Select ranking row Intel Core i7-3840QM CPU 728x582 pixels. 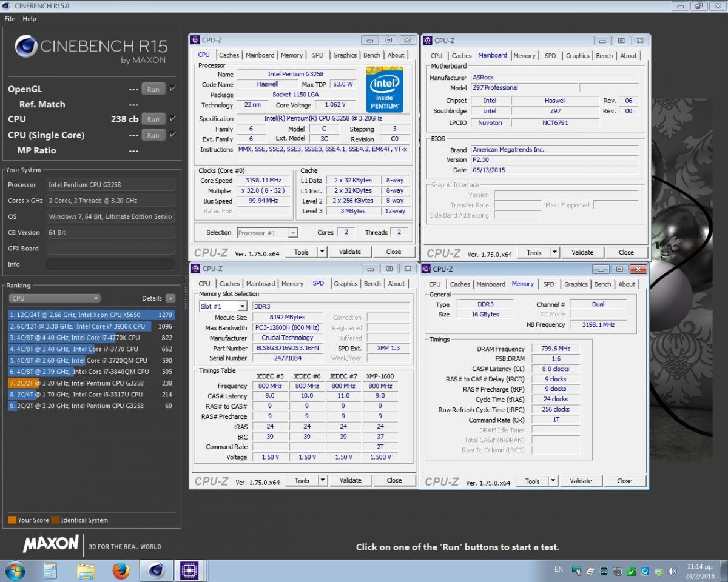click(92, 372)
